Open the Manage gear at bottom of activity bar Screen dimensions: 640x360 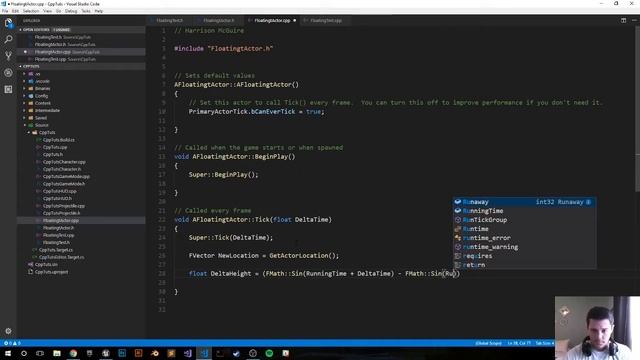pyautogui.click(x=8, y=331)
